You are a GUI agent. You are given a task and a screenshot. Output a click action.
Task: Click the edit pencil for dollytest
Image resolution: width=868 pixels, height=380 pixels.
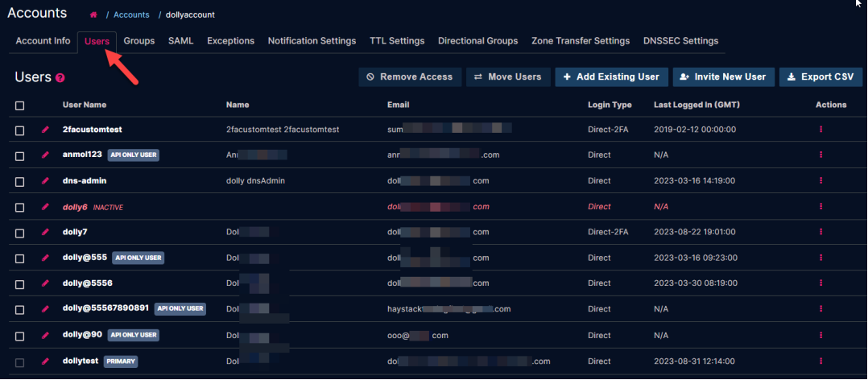(x=45, y=361)
